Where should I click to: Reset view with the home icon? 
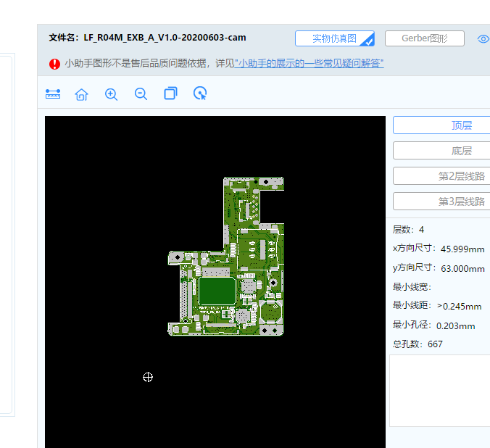82,94
